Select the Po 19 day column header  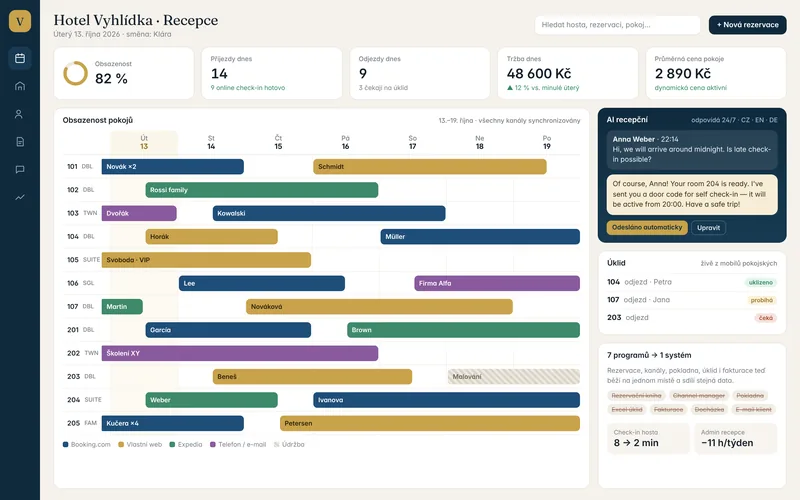[x=547, y=142]
